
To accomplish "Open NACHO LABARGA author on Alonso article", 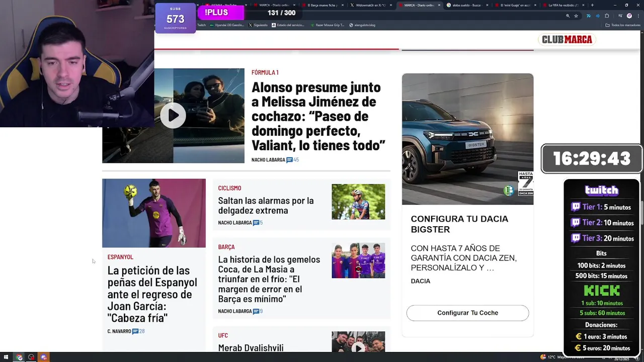I will (x=268, y=160).
